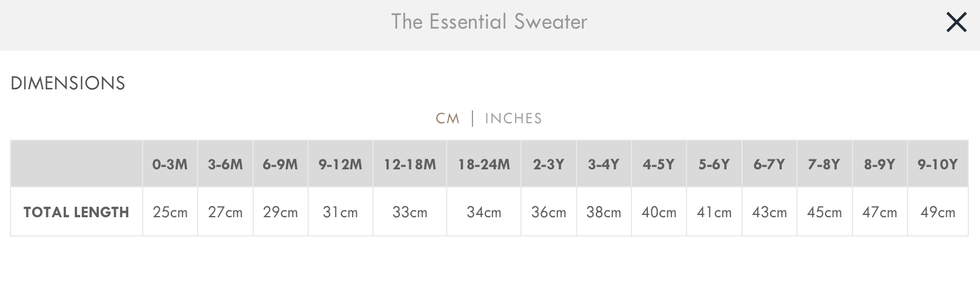Image resolution: width=980 pixels, height=299 pixels.
Task: Click the 38cm length value
Action: coord(603,212)
